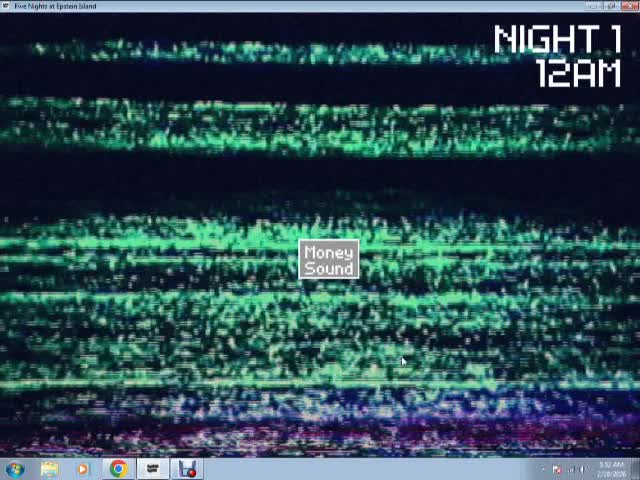Switch to Google Chrome in the taskbar
Image resolution: width=640 pixels, height=480 pixels.
pyautogui.click(x=118, y=469)
